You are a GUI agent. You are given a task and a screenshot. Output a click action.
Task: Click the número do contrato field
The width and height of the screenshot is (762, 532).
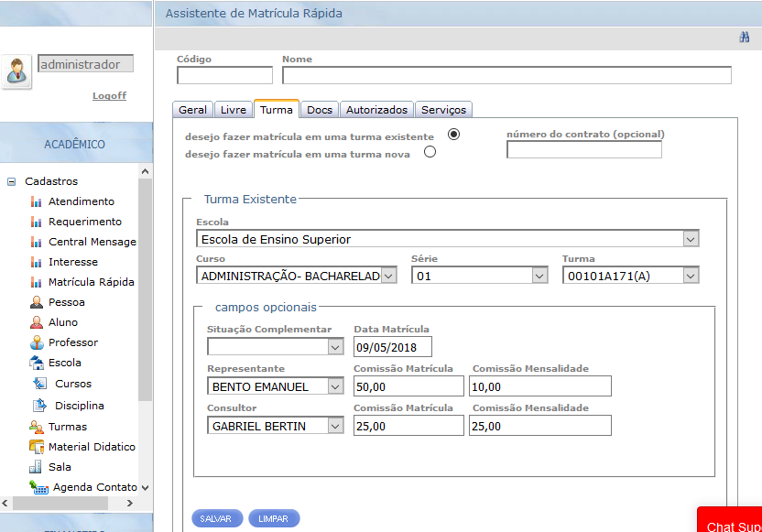[583, 149]
